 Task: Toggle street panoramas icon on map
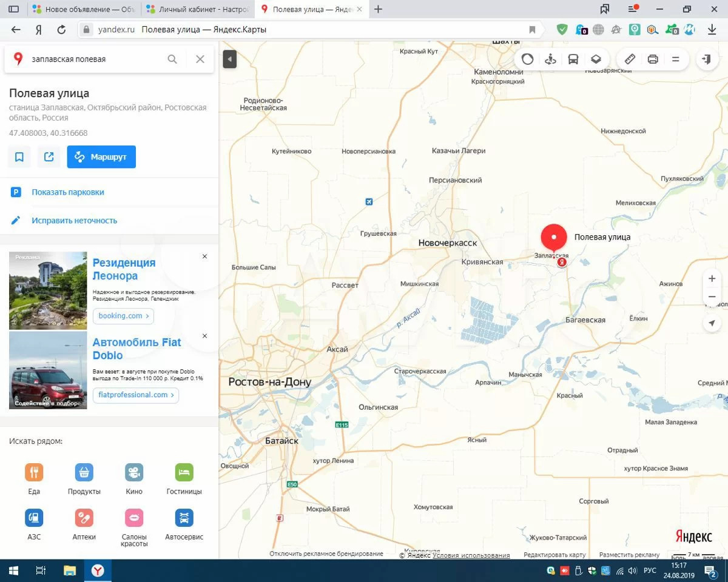point(550,59)
